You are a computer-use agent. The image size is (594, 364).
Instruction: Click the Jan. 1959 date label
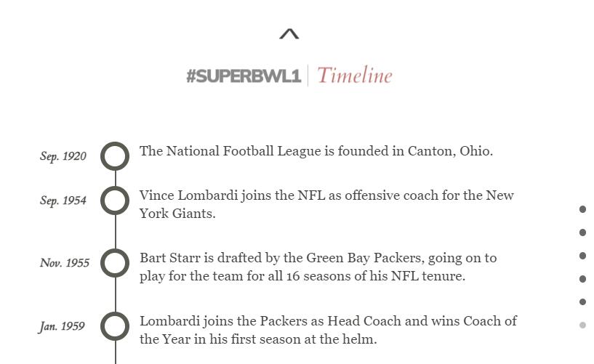point(62,326)
